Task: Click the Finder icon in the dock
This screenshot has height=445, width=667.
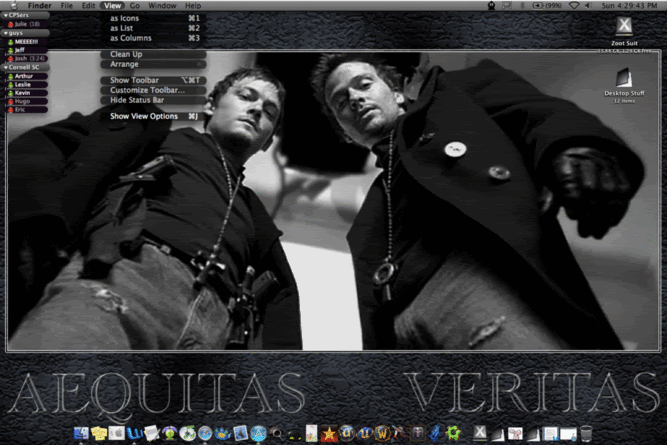Action: pyautogui.click(x=81, y=433)
